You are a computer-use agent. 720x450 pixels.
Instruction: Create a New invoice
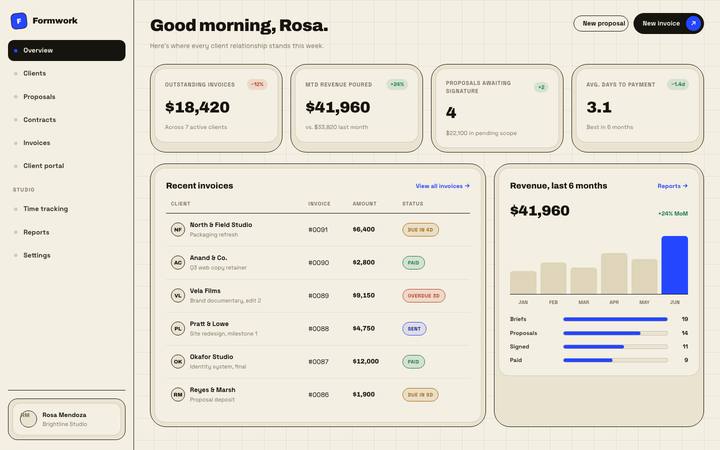(x=669, y=23)
